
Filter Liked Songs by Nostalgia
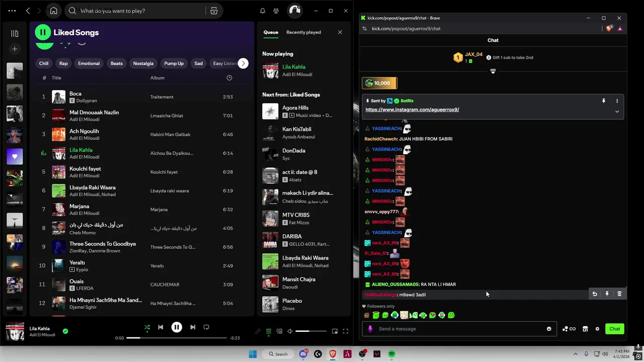pyautogui.click(x=143, y=63)
